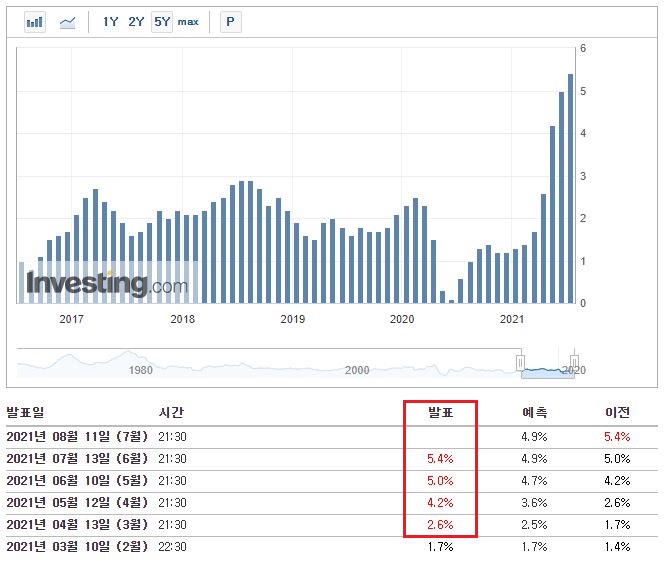Click the 2017 x-axis label
664x563 pixels.
pos(72,319)
